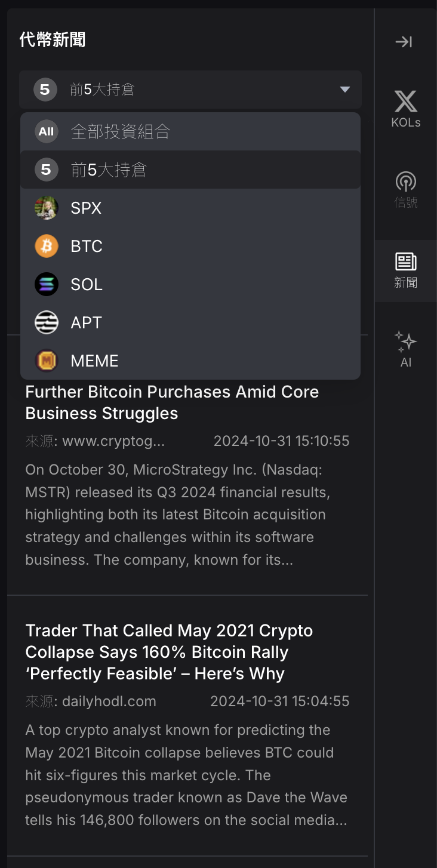Open the Further Bitcoin Purchases article

click(172, 402)
